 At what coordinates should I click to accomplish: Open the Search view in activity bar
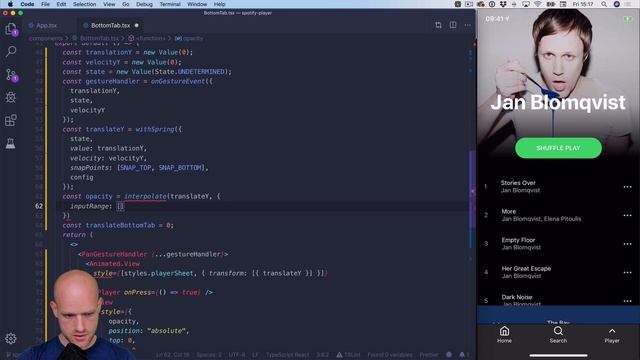pyautogui.click(x=11, y=51)
